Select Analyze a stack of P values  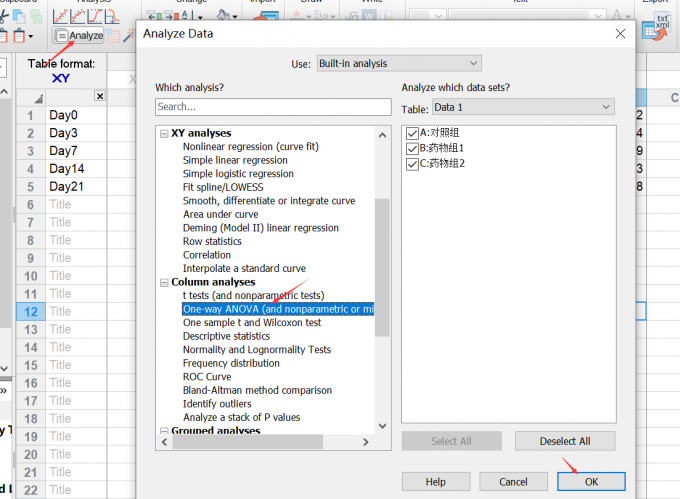(x=242, y=417)
